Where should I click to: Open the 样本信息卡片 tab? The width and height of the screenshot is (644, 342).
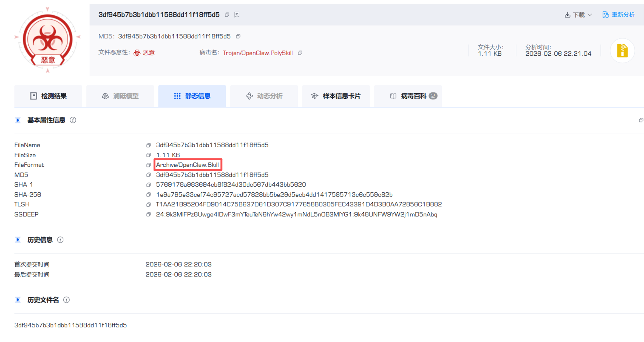tap(336, 96)
